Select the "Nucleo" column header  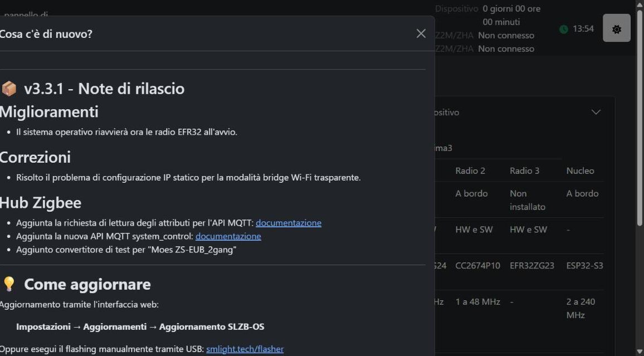click(x=580, y=171)
